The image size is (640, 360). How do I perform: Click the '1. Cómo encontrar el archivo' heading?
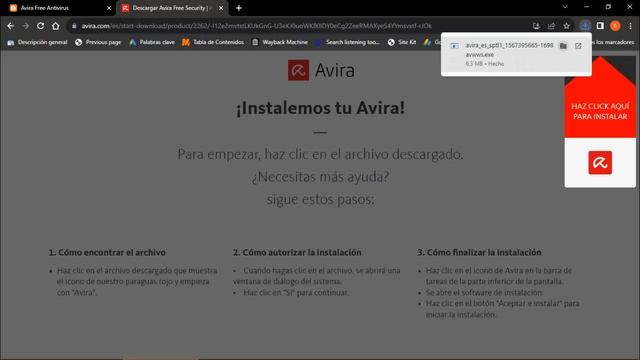coord(107,252)
